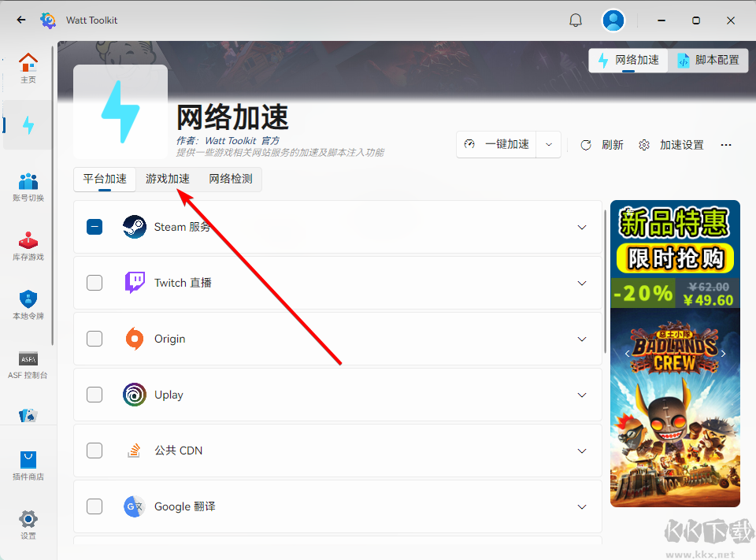Select the 脚本配置 top tab
Screen dimensions: 756x560
click(708, 61)
